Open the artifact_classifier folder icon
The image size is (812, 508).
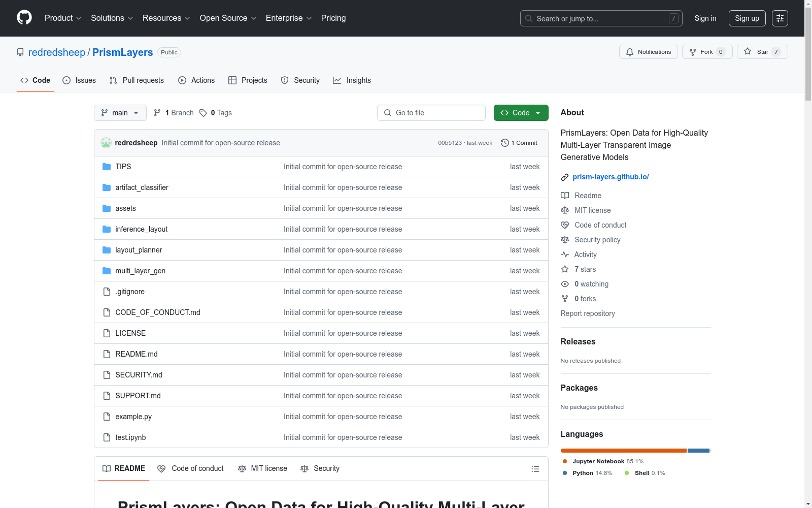pos(107,187)
